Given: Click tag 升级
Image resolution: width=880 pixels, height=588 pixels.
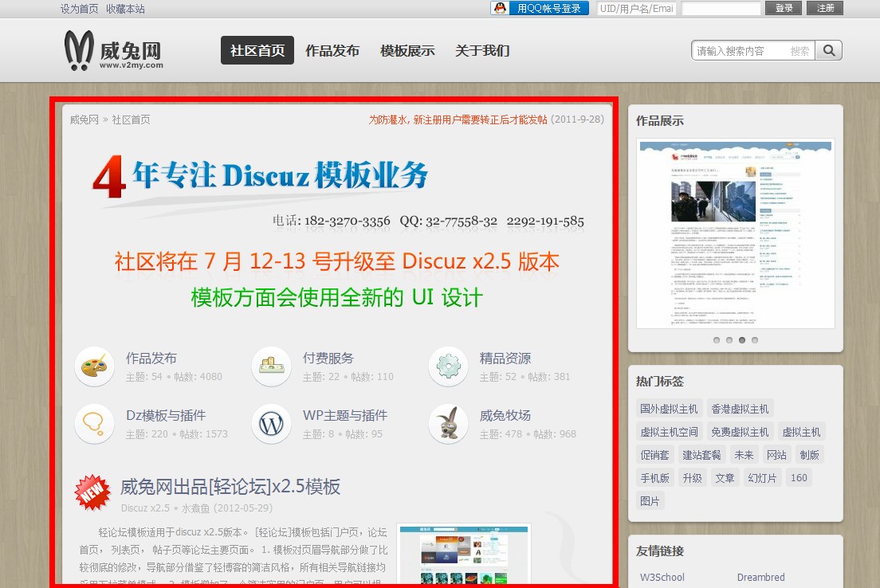Looking at the screenshot, I should coord(692,477).
